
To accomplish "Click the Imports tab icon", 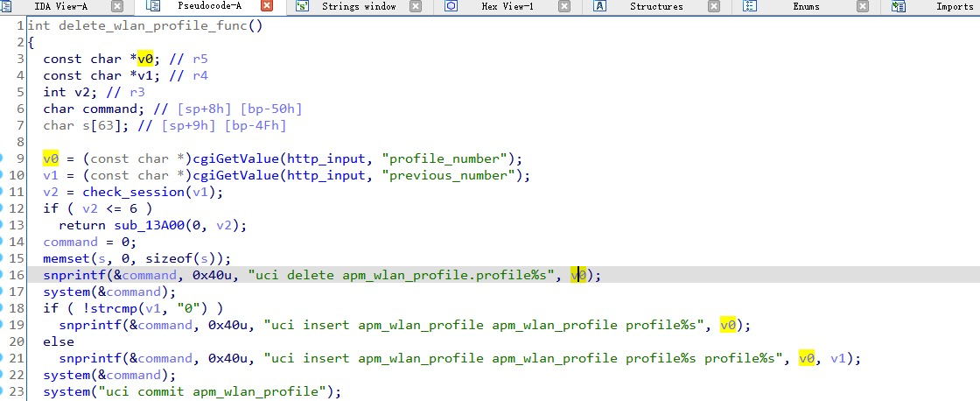I will (899, 6).
